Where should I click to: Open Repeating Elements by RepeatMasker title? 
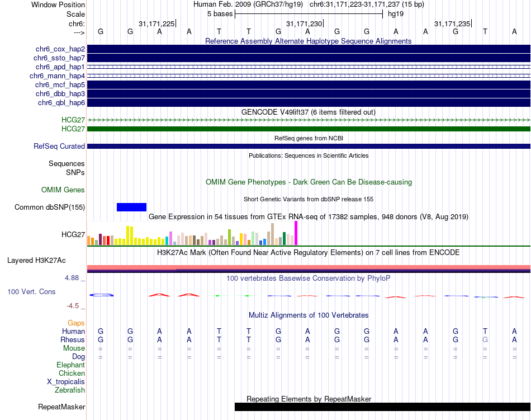pos(309,399)
